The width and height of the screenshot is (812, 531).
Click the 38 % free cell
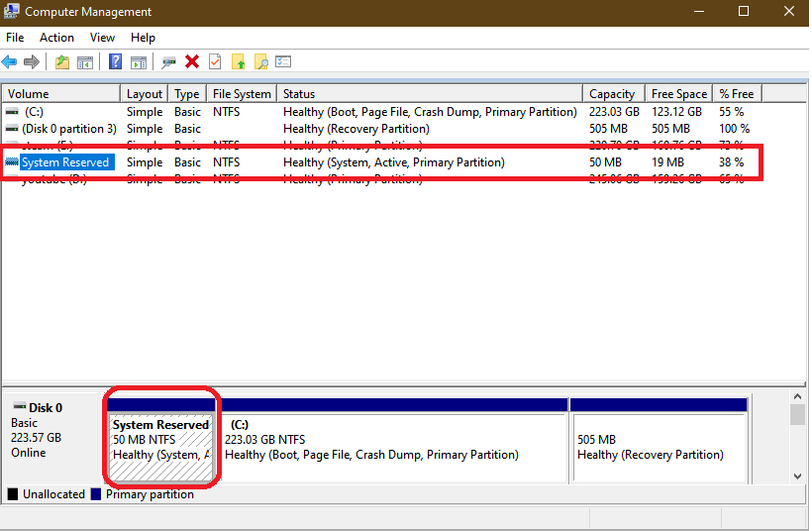731,162
